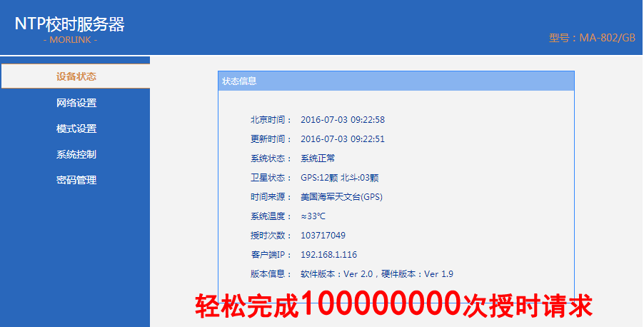Screen dimensions: 644x327
Task: Click time source 美国海军天文台(GPS)
Action: click(x=341, y=197)
